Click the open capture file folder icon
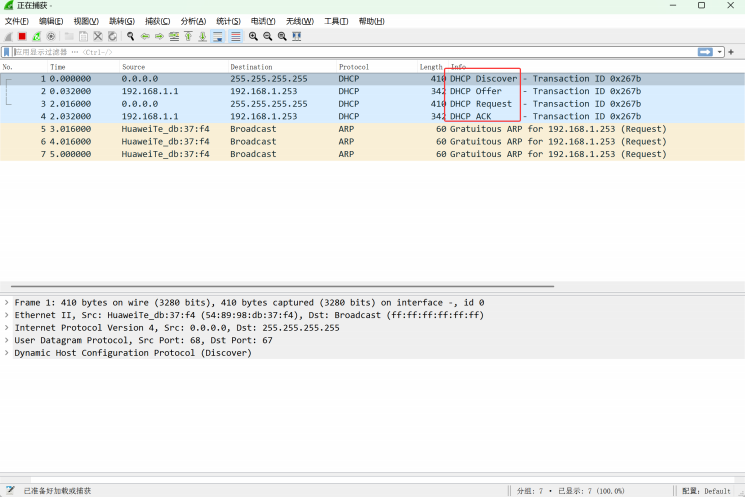 pyautogui.click(x=69, y=37)
